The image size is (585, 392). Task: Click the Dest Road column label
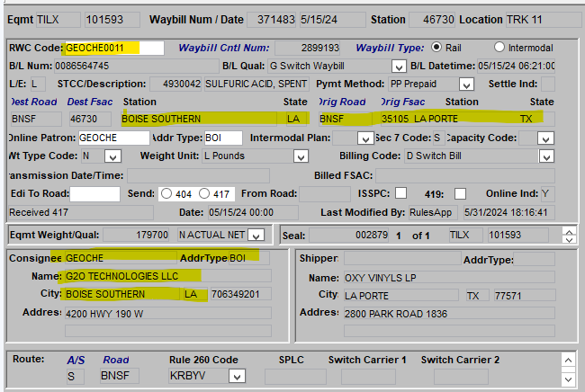point(33,102)
